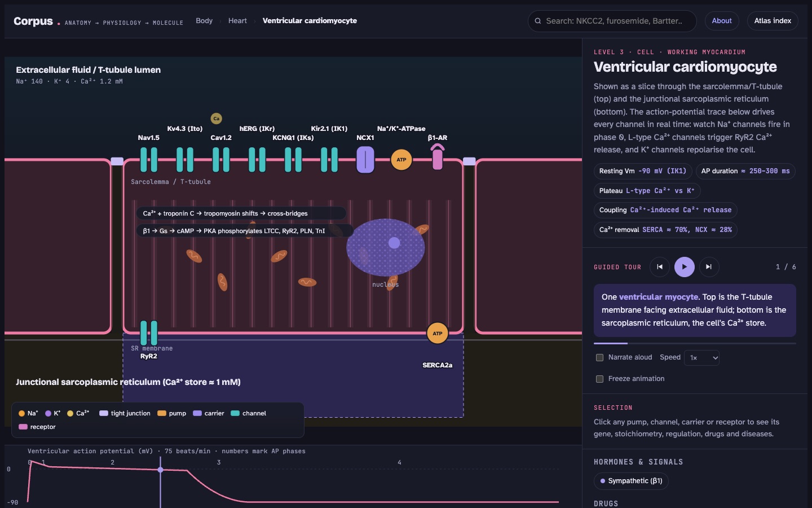Click the search field for NKCC2, furosemide
Viewport: 812px width, 508px height.
point(612,21)
